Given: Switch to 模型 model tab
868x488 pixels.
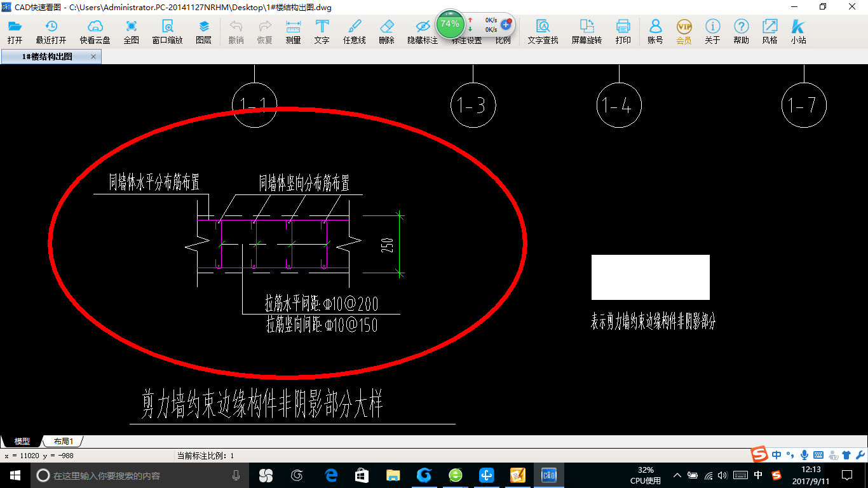Looking at the screenshot, I should click(x=22, y=441).
